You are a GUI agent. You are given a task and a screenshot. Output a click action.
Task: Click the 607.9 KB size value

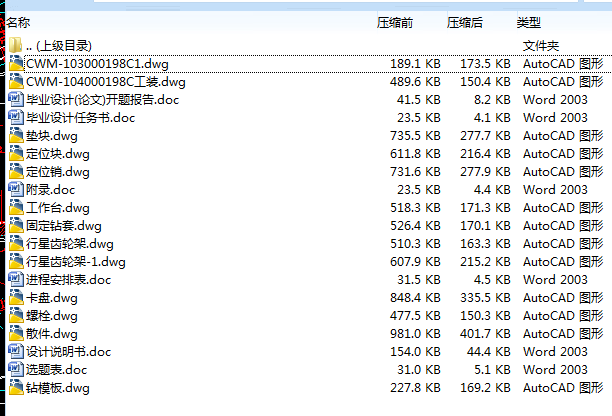415,262
